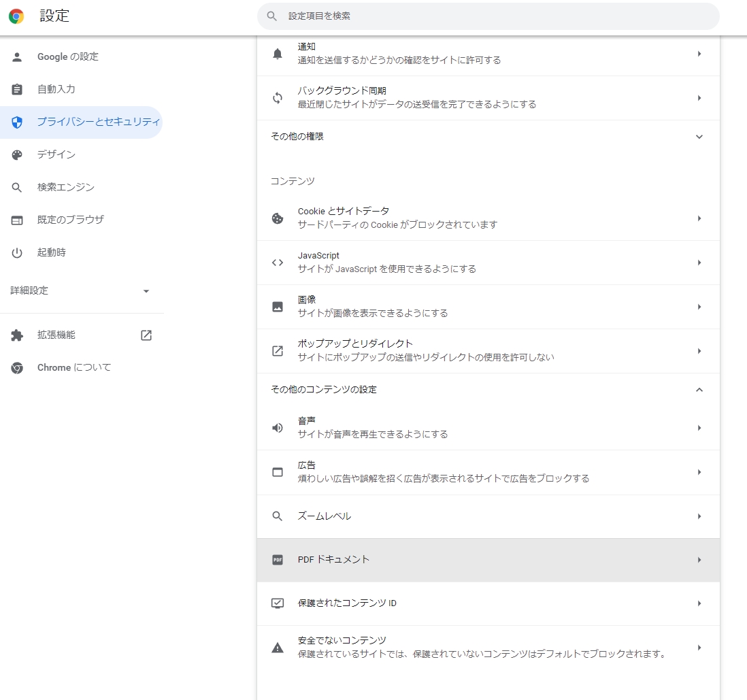
Task: Open Chrome について page
Action: click(x=73, y=367)
